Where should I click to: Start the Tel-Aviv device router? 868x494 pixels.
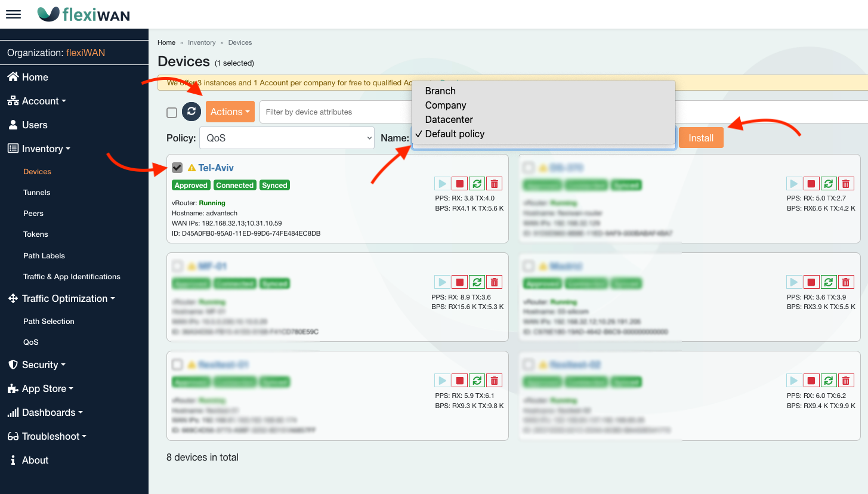(442, 184)
